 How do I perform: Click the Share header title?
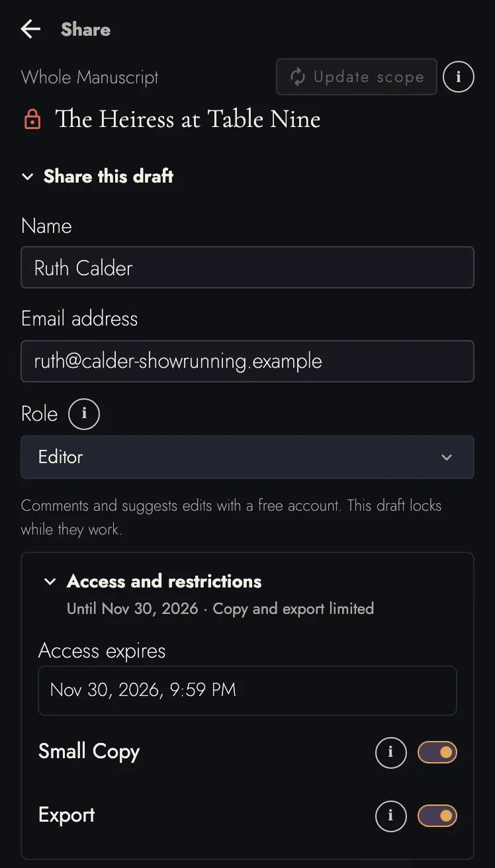85,29
